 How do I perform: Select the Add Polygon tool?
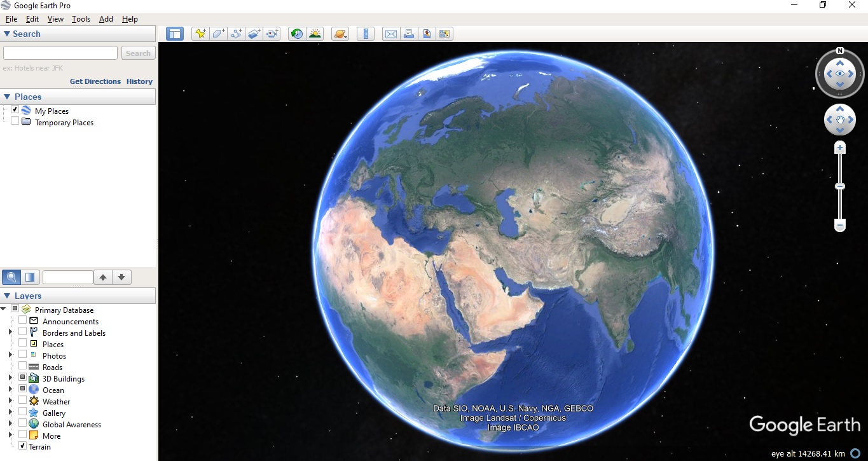coord(217,33)
